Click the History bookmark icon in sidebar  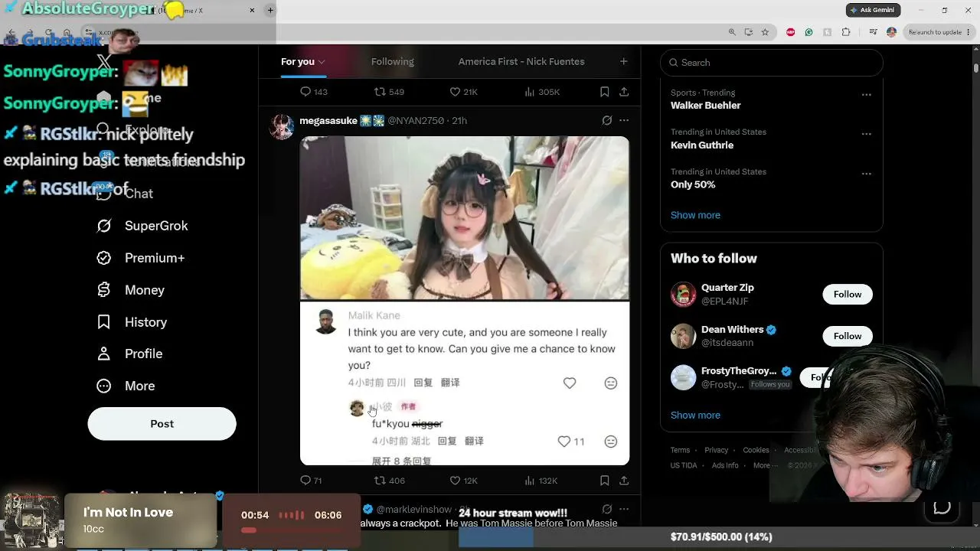pos(104,322)
